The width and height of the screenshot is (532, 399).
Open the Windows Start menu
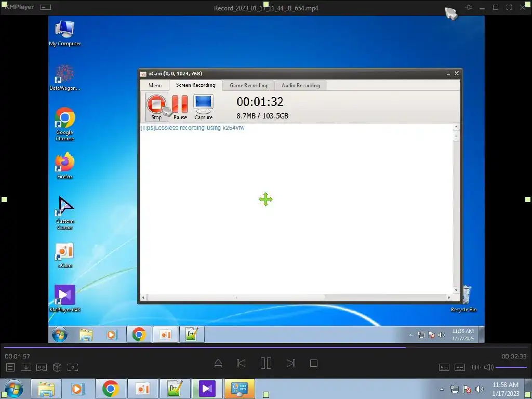14,389
